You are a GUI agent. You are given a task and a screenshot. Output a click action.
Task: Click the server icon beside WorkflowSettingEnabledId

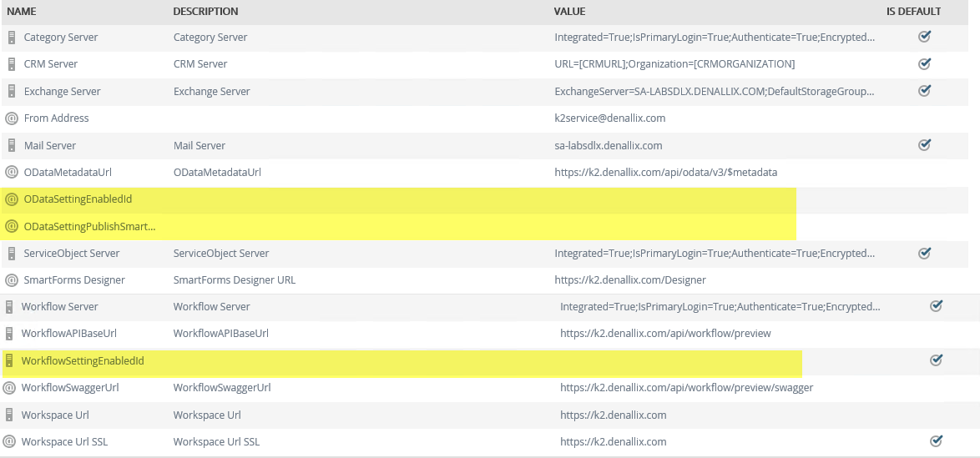tap(8, 361)
